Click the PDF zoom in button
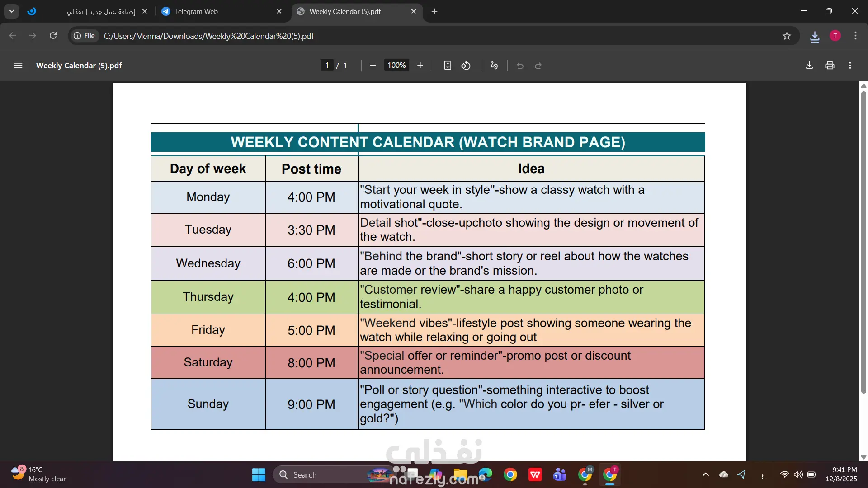 click(x=420, y=66)
